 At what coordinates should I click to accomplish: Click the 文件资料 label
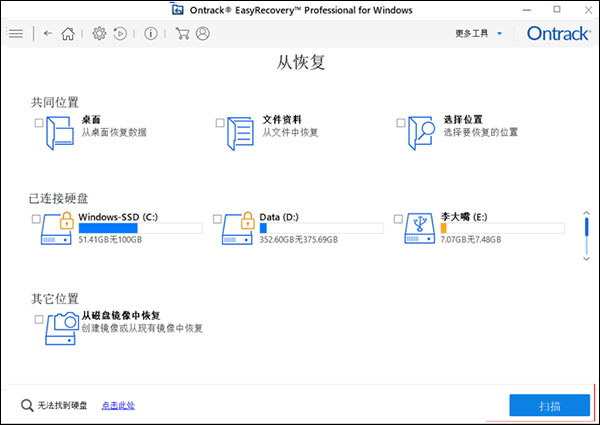tap(282, 120)
